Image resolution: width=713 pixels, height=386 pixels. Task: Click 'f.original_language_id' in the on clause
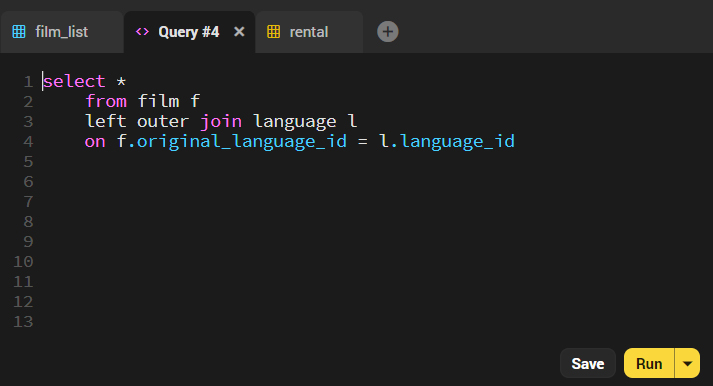232,141
